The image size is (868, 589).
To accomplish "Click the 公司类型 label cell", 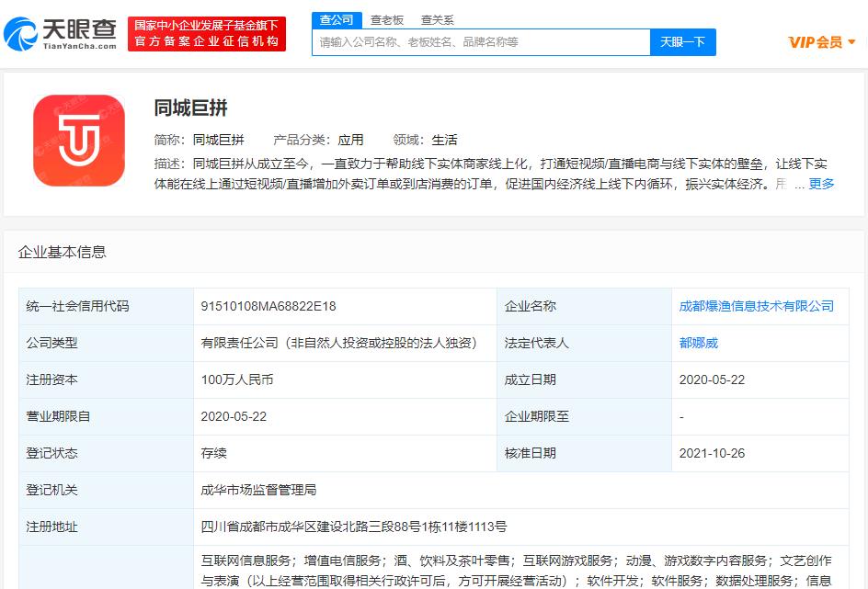I will click(x=107, y=343).
